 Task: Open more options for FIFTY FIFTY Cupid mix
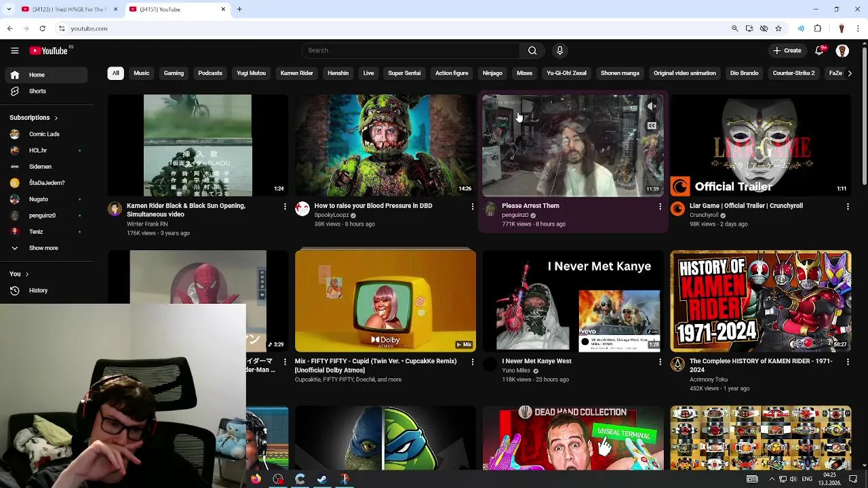[x=473, y=362]
